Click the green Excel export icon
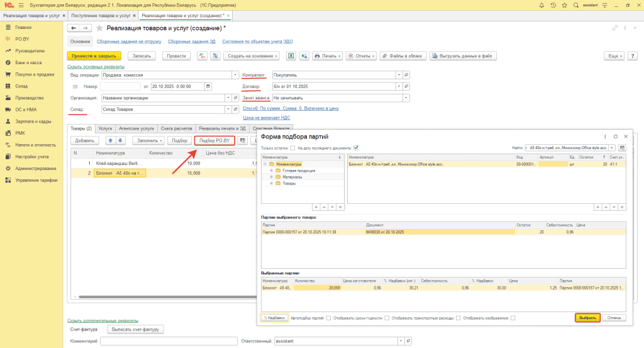This screenshot has width=644, height=348. 291,56
